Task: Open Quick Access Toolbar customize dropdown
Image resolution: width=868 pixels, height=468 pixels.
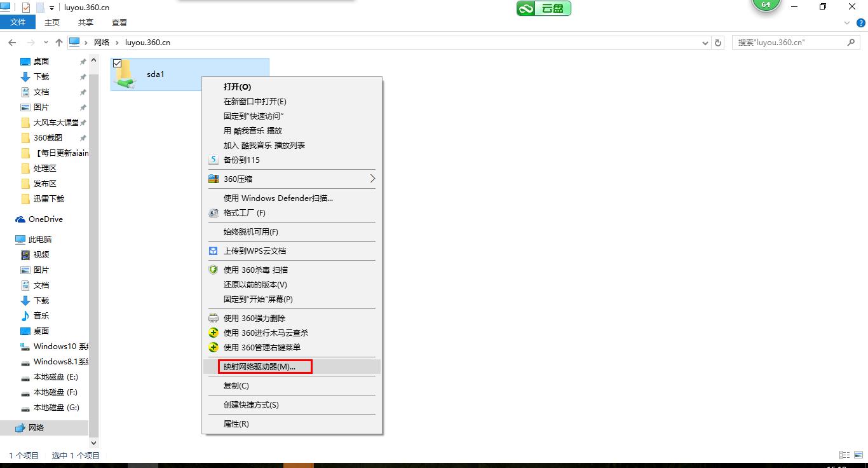Action: pos(51,8)
